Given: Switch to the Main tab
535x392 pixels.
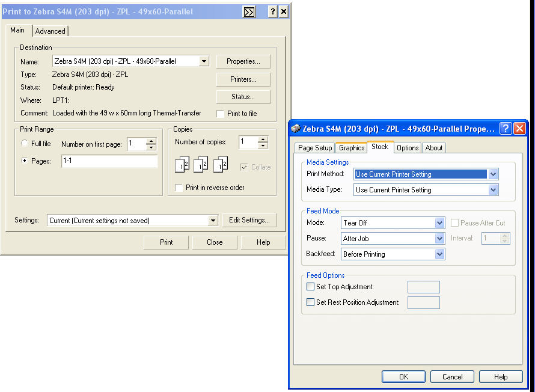Looking at the screenshot, I should point(17,30).
